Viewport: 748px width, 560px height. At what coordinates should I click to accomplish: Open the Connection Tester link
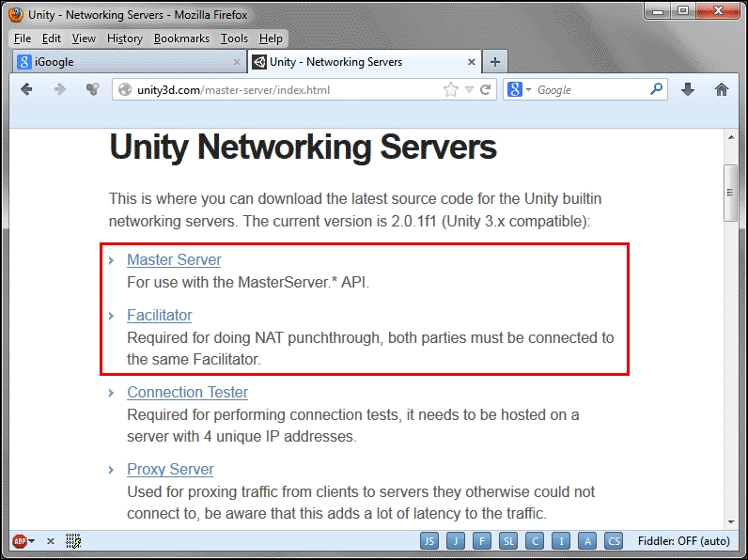tap(188, 392)
